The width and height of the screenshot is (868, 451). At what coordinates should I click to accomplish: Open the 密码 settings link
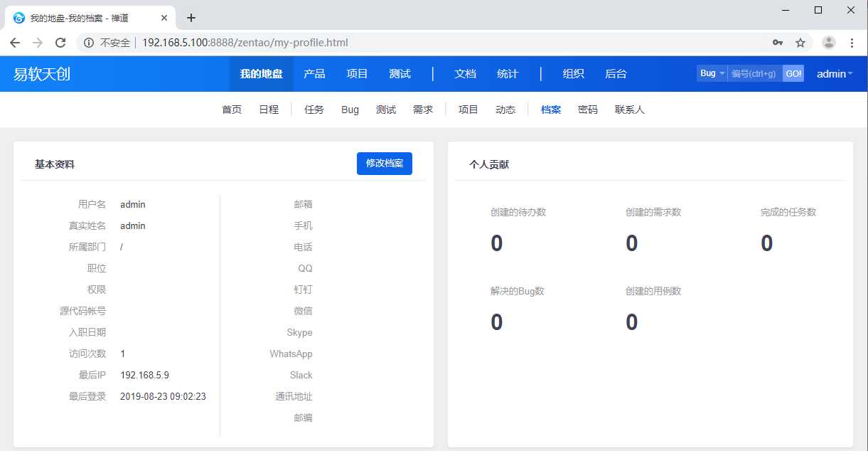pos(588,109)
